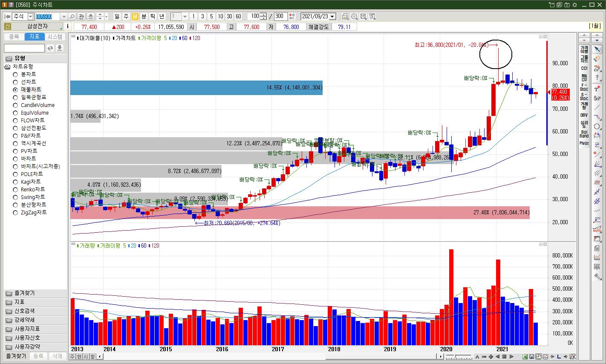Click the stock info 'i' icon
This screenshot has width=606, height=364.
(68, 26)
